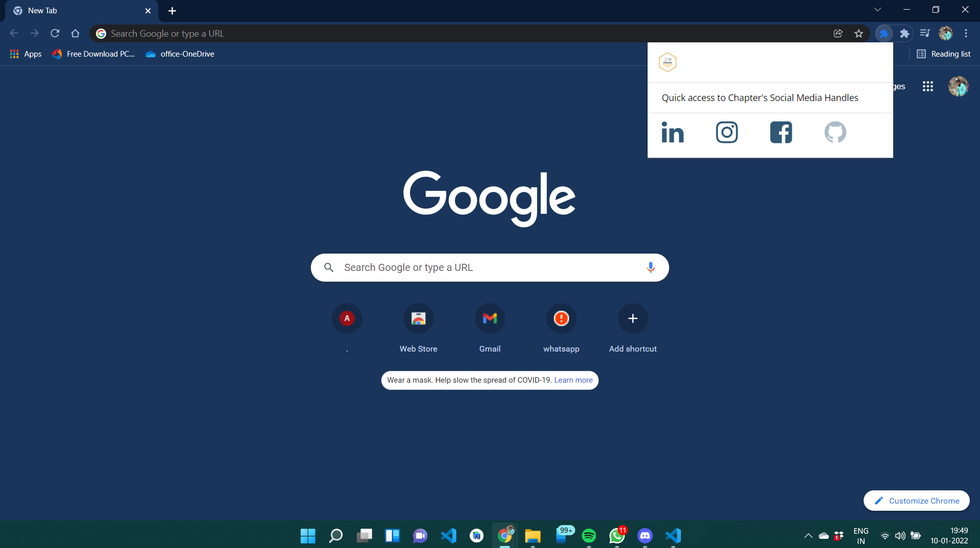Screen dimensions: 980x548
Task: Open the Google apps grid launcher
Action: pos(928,87)
